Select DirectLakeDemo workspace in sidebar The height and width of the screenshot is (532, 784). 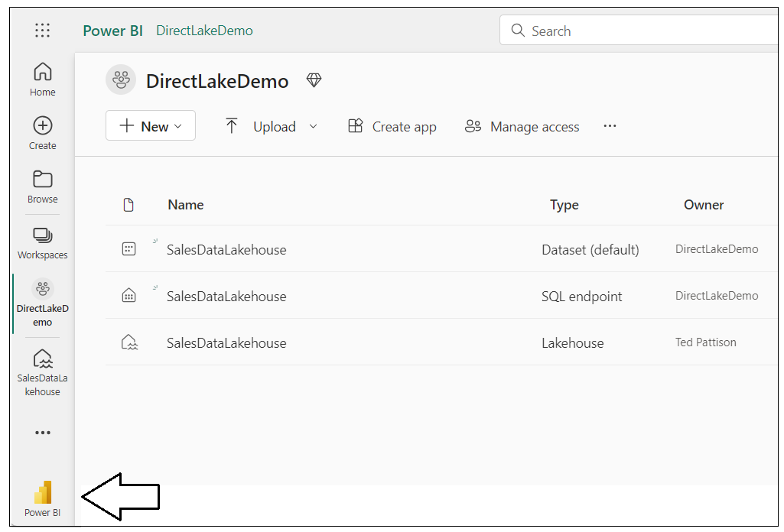43,303
